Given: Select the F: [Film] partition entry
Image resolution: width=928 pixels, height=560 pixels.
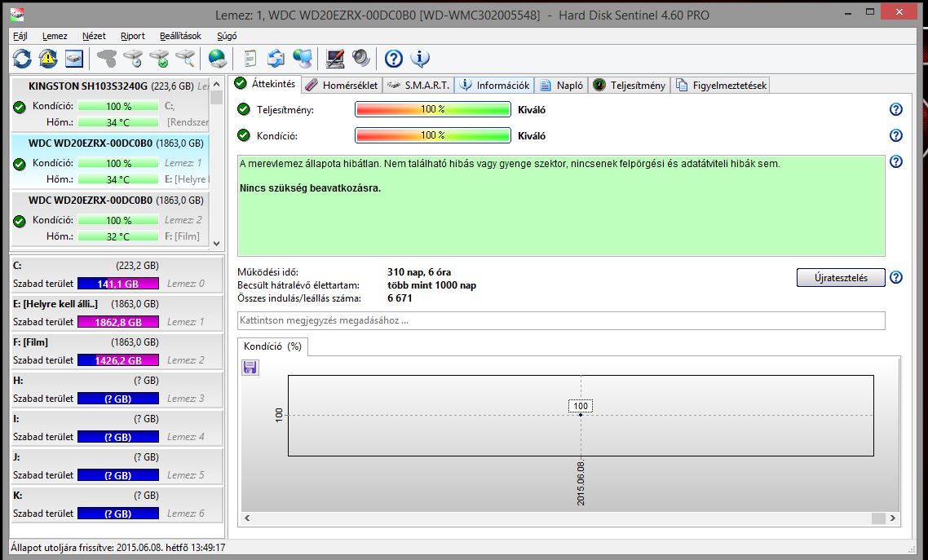Looking at the screenshot, I should click(x=117, y=351).
